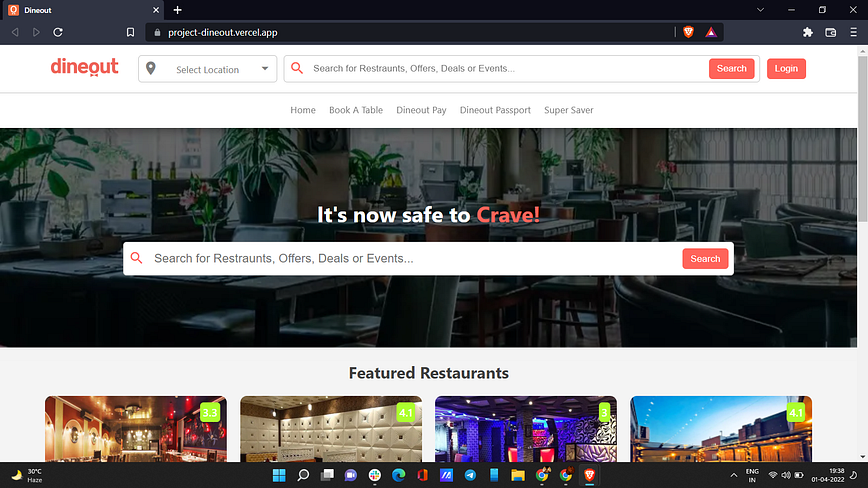This screenshot has height=488, width=868.
Task: Open Brave browser taskbar icon
Action: (589, 475)
